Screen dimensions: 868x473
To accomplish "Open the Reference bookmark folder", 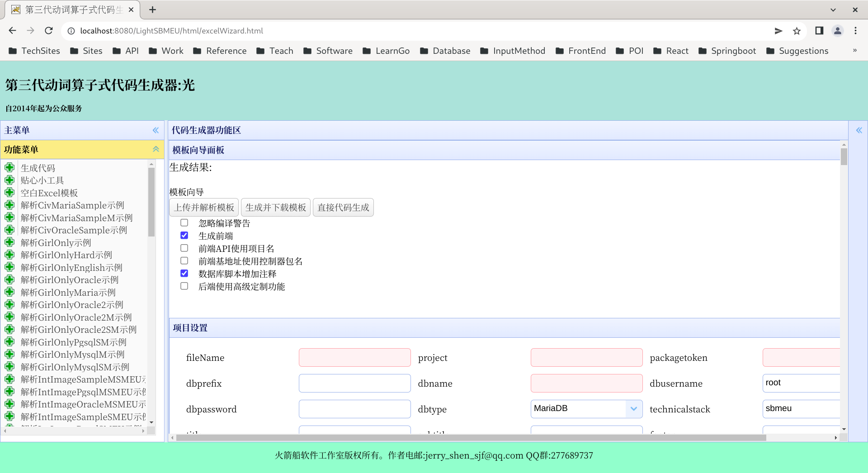I will point(220,51).
